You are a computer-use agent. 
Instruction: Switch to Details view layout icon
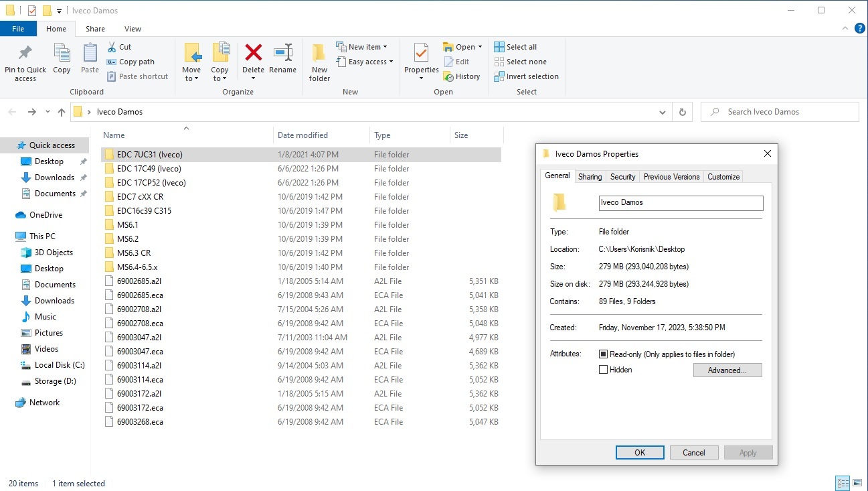[843, 483]
